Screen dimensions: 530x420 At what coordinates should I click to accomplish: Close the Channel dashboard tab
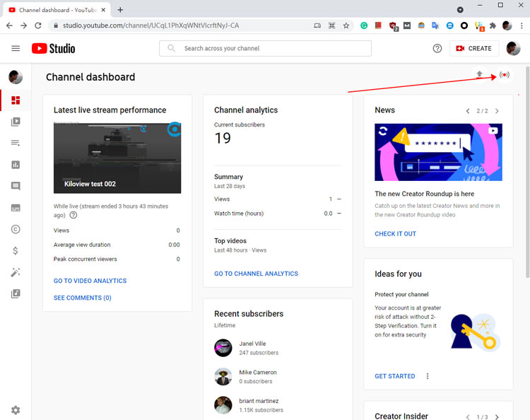(x=103, y=10)
